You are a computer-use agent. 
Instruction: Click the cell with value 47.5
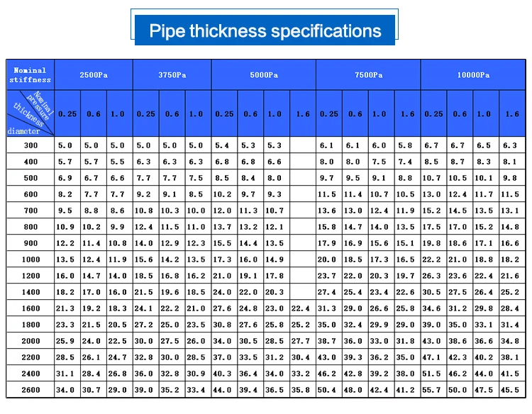click(484, 390)
